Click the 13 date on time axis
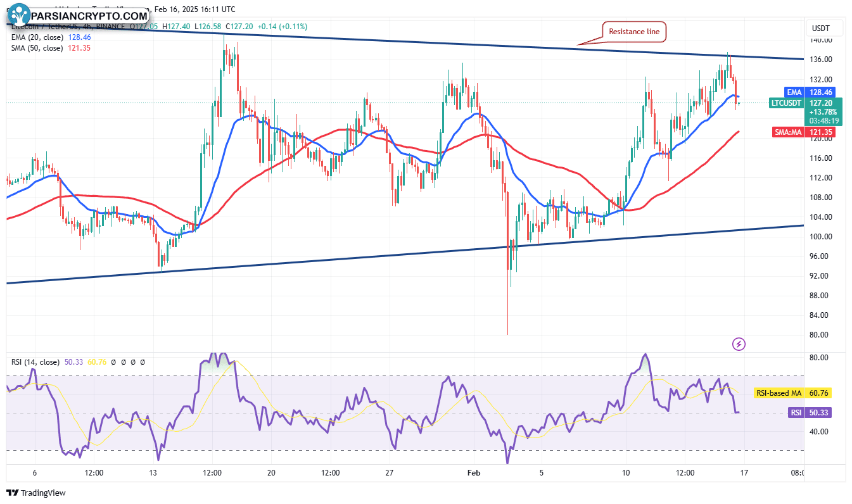Image resolution: width=852 pixels, height=504 pixels. coord(153,473)
